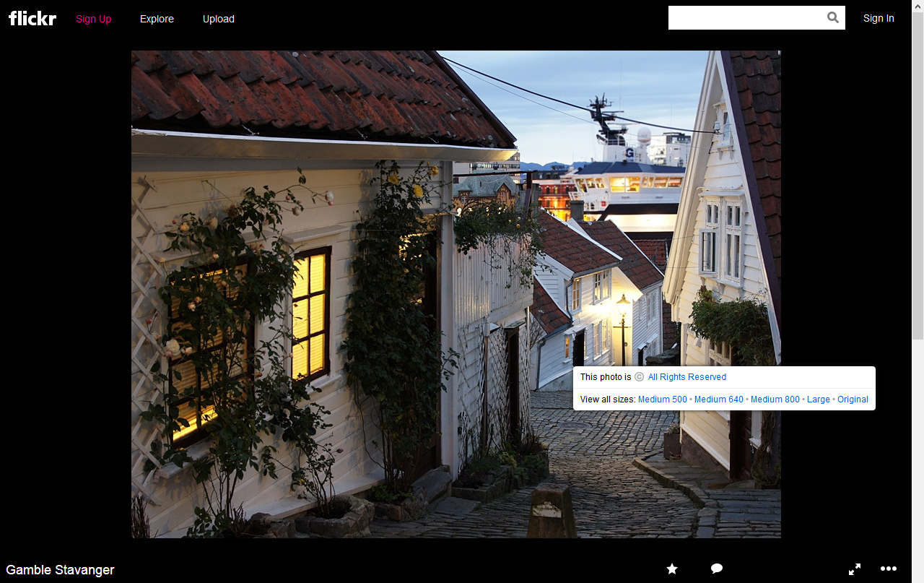Go to the Explore section
This screenshot has width=924, height=583.
coord(157,19)
